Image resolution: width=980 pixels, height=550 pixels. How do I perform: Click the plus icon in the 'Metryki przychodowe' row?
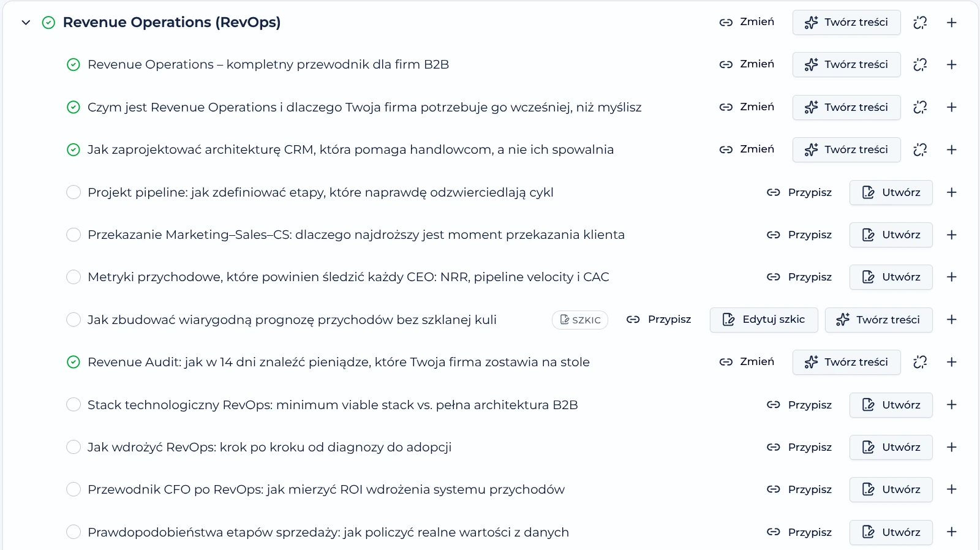coord(952,277)
